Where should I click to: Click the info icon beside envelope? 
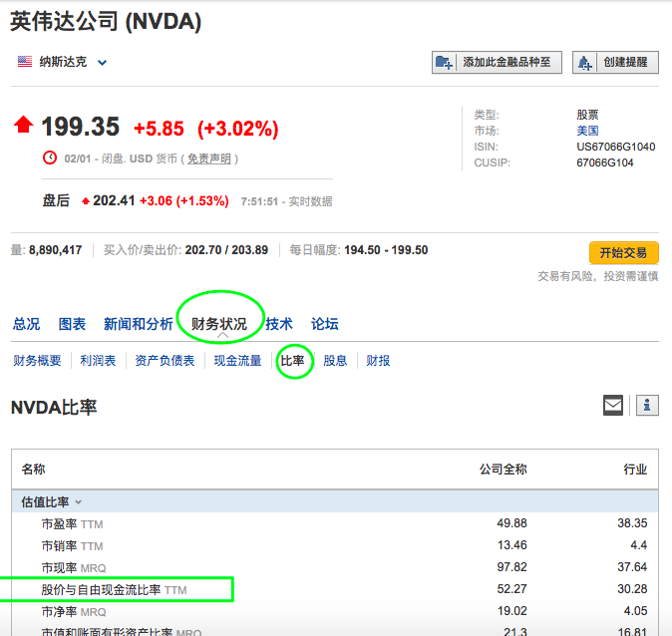(647, 405)
